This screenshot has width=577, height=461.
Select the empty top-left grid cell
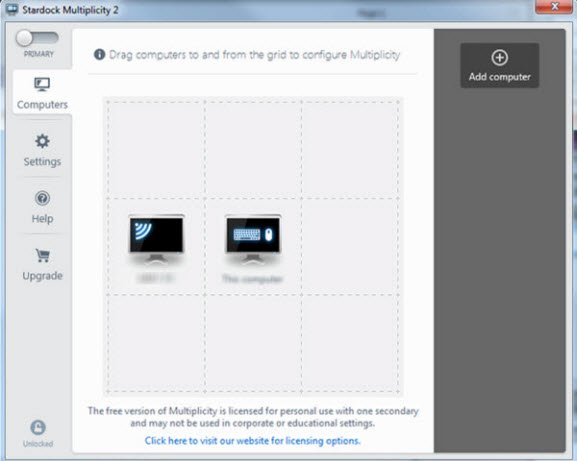tap(156, 150)
